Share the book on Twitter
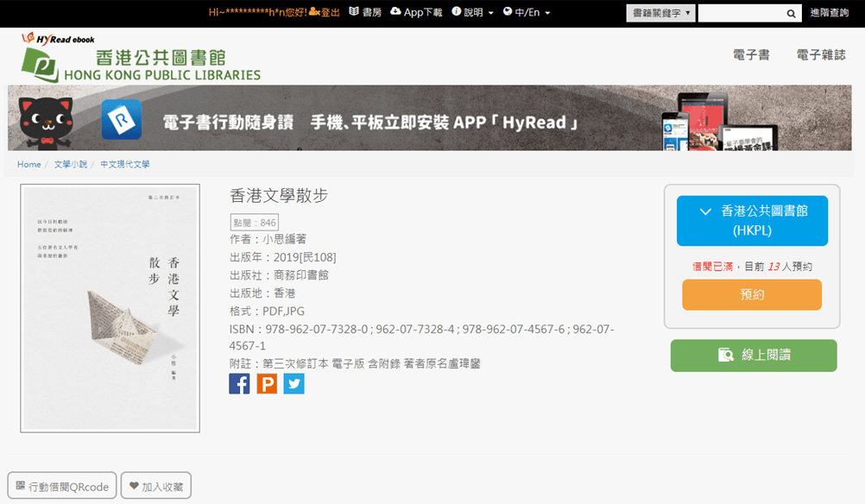Image resolution: width=865 pixels, height=504 pixels. [294, 383]
